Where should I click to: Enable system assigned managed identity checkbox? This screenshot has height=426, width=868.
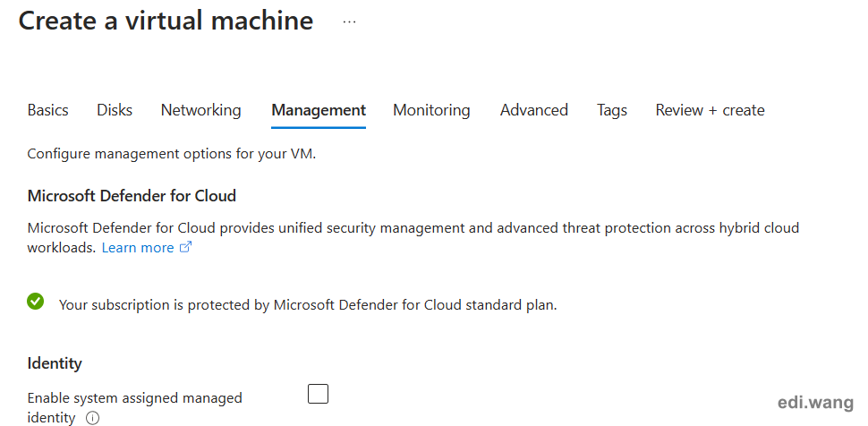[319, 394]
